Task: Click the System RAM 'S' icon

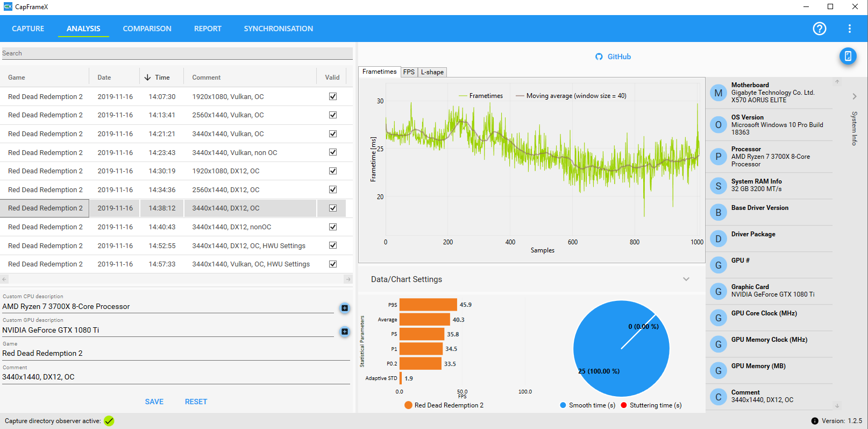Action: coord(718,186)
